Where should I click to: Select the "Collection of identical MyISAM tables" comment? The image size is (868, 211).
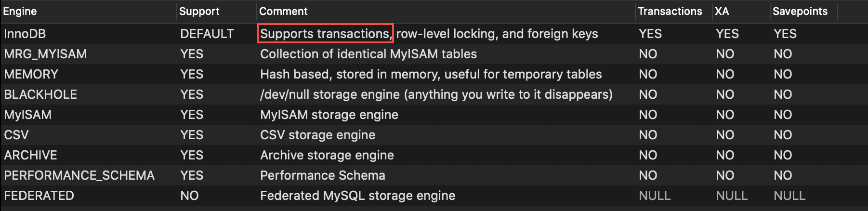[368, 54]
